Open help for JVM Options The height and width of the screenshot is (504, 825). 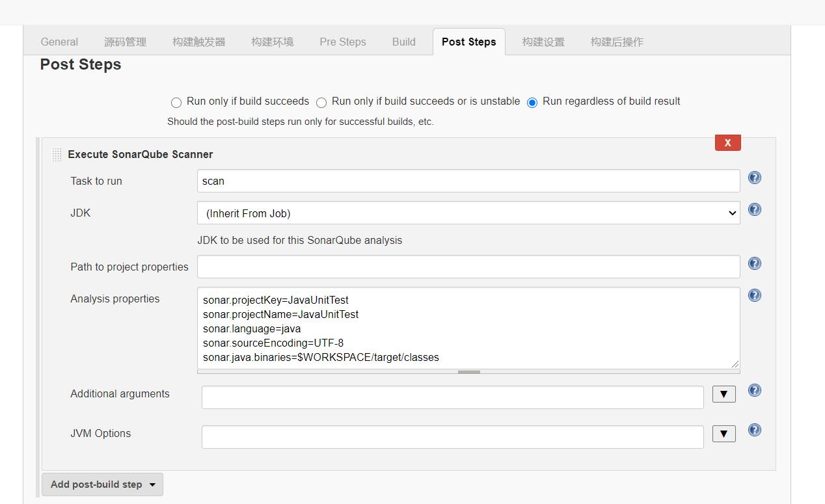coord(754,430)
